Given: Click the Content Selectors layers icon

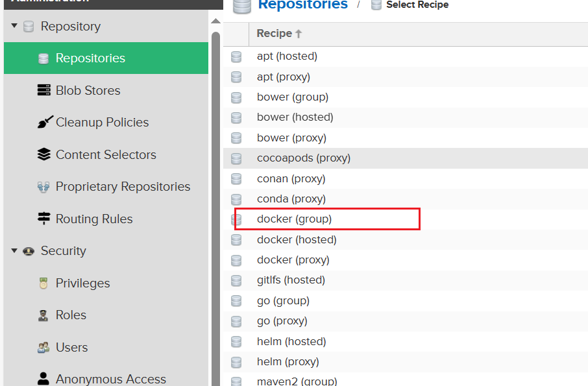Looking at the screenshot, I should [x=43, y=154].
